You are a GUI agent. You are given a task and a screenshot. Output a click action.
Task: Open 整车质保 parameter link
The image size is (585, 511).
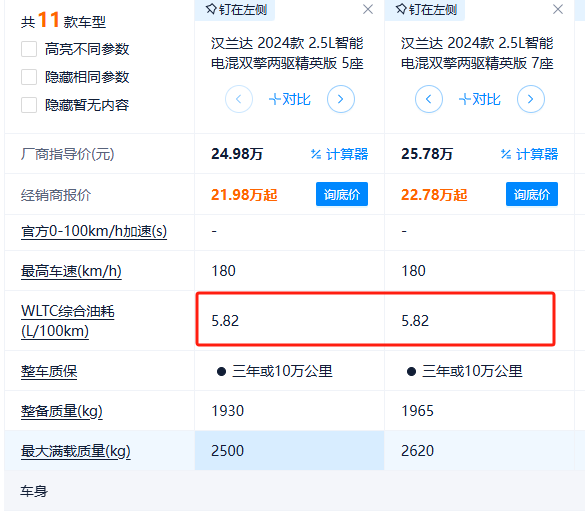click(x=49, y=372)
